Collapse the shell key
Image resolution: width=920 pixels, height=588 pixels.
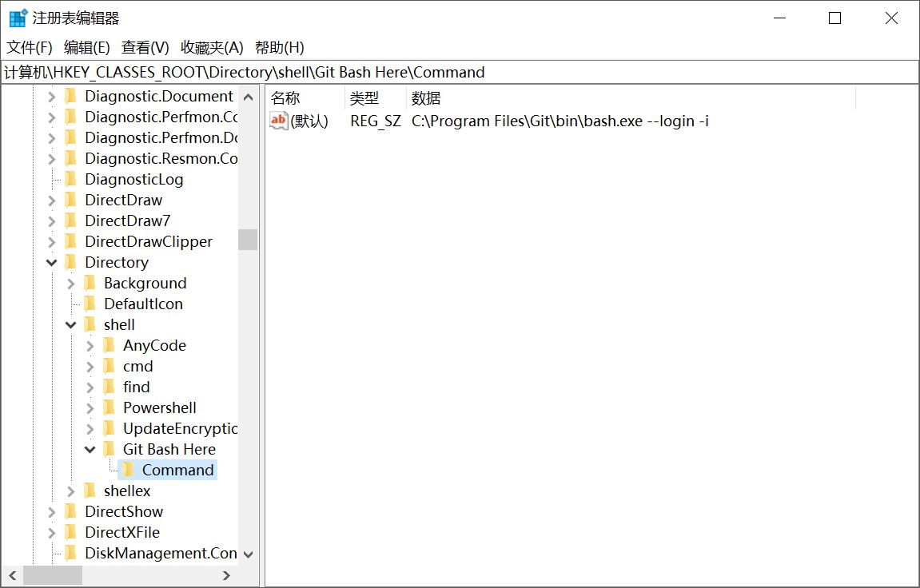71,325
